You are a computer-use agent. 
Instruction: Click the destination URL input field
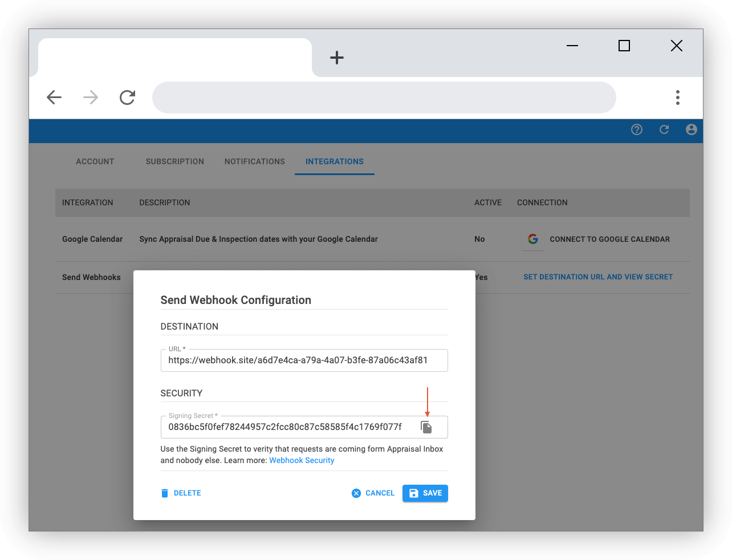click(304, 360)
